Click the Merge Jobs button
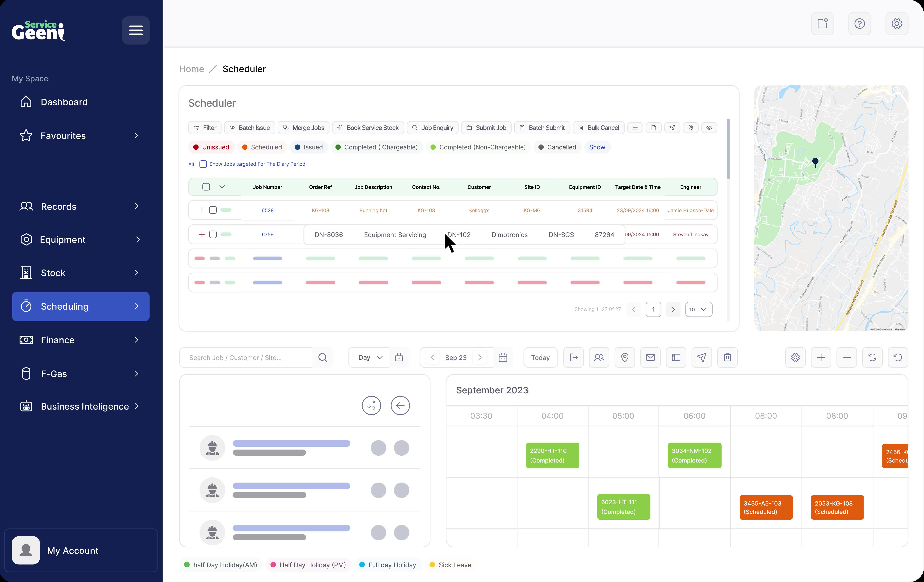924x582 pixels. pos(304,128)
